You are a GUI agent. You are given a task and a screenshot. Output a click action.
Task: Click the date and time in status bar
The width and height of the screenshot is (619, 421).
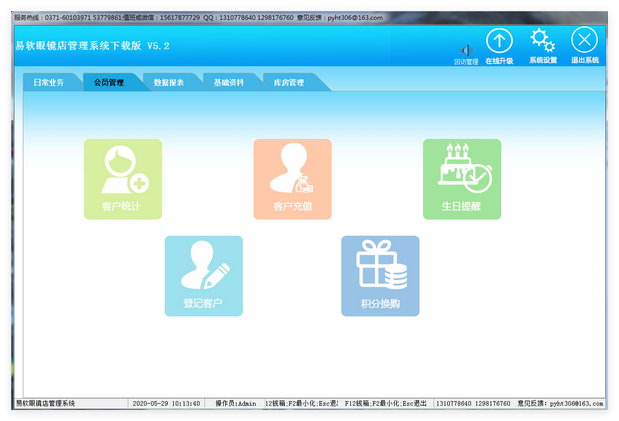tap(166, 403)
